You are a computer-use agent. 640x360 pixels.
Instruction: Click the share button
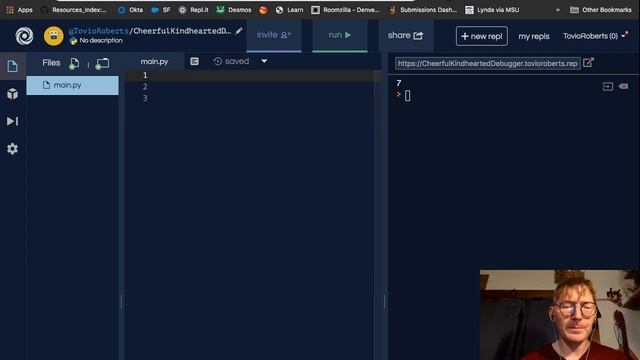coord(405,36)
